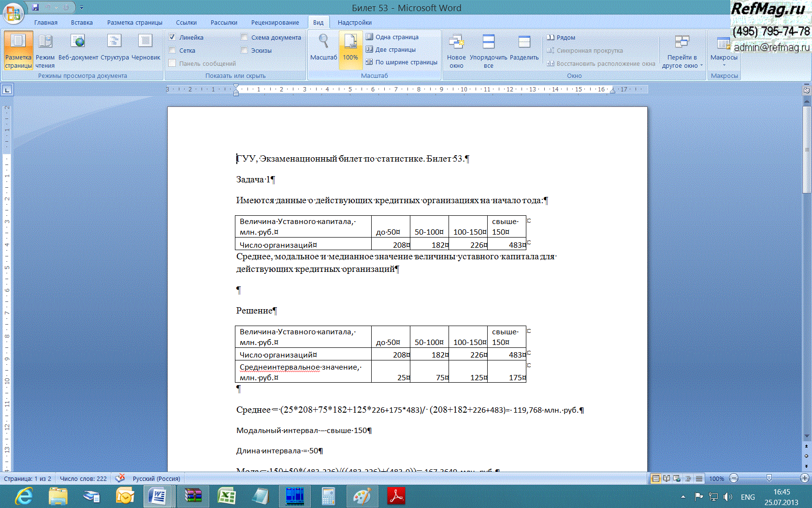
Task: Open the Вставка ribbon tab
Action: (82, 23)
